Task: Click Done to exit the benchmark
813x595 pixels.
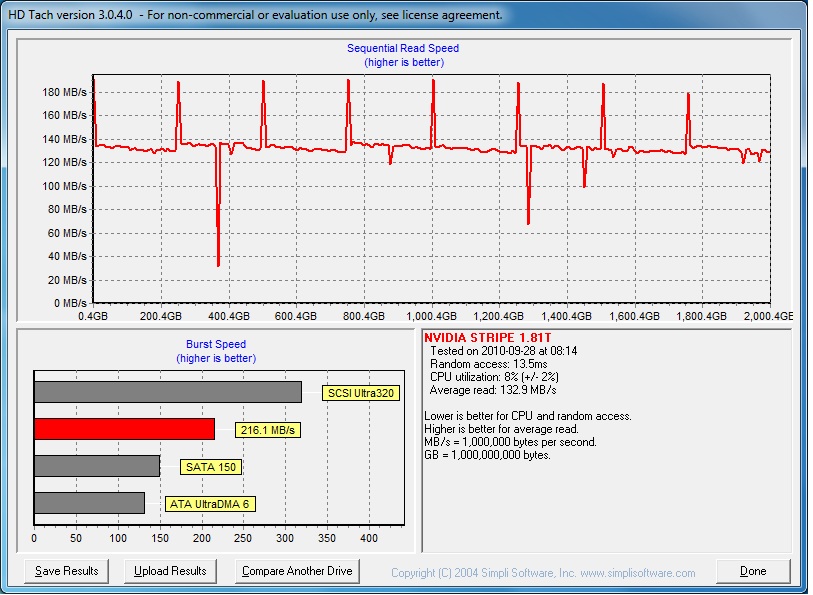Action: point(753,571)
